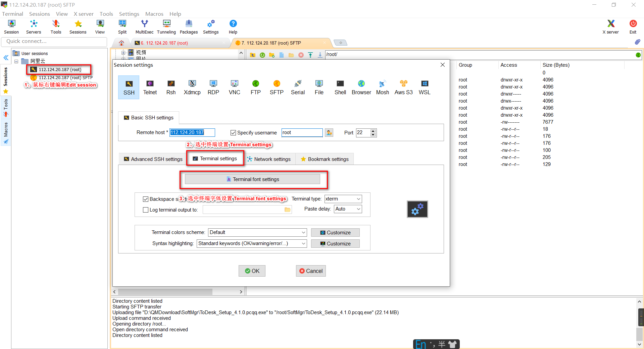Viewport: 644px width, 349px height.
Task: Open the MultiExec tool
Action: (x=144, y=26)
